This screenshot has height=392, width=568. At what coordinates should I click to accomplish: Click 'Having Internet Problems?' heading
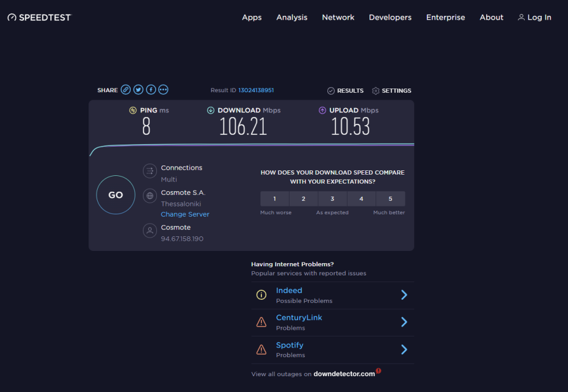(293, 264)
